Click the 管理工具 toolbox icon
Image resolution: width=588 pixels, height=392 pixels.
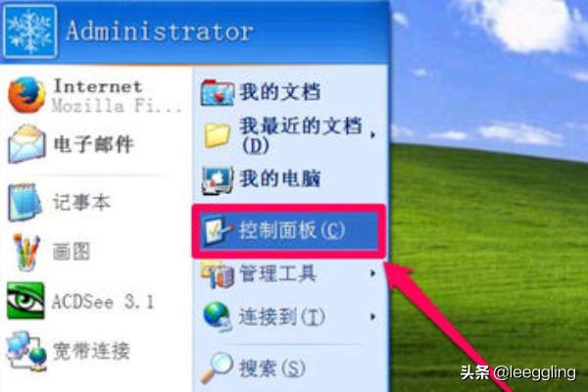pyautogui.click(x=217, y=274)
